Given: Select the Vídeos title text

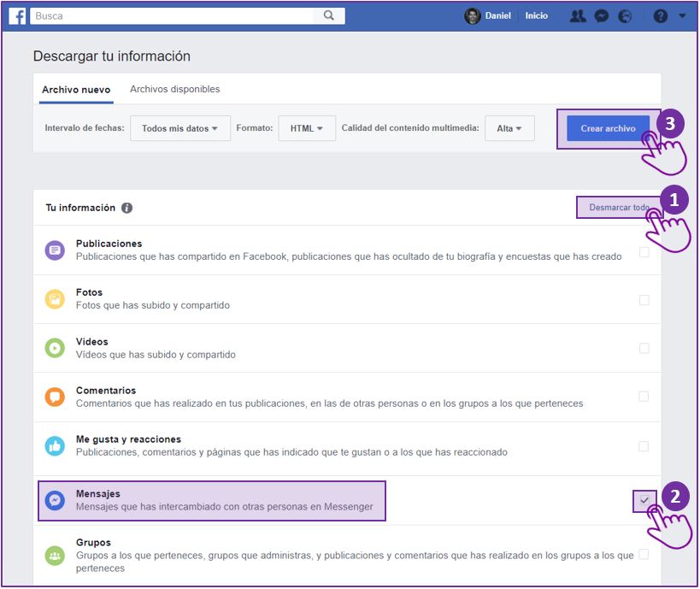Looking at the screenshot, I should point(92,342).
